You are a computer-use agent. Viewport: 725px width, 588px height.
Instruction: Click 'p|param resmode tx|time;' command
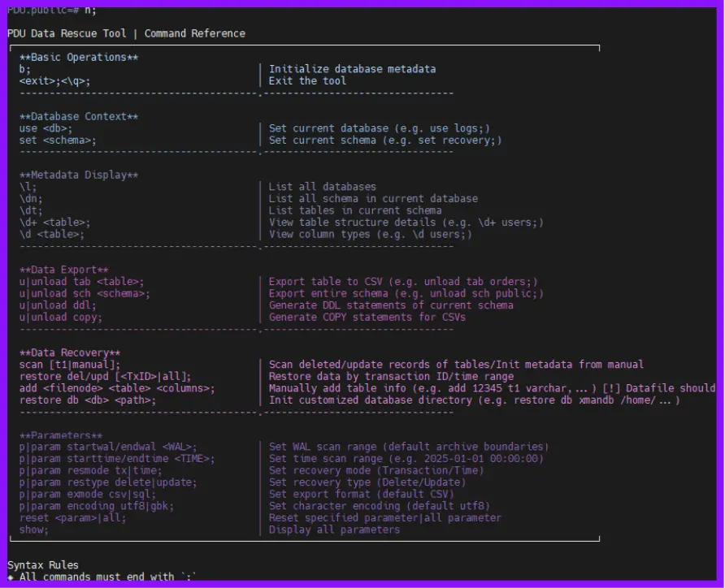pyautogui.click(x=91, y=471)
